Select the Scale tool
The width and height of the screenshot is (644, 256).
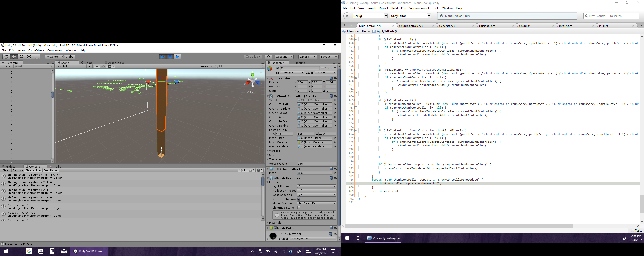(x=29, y=57)
